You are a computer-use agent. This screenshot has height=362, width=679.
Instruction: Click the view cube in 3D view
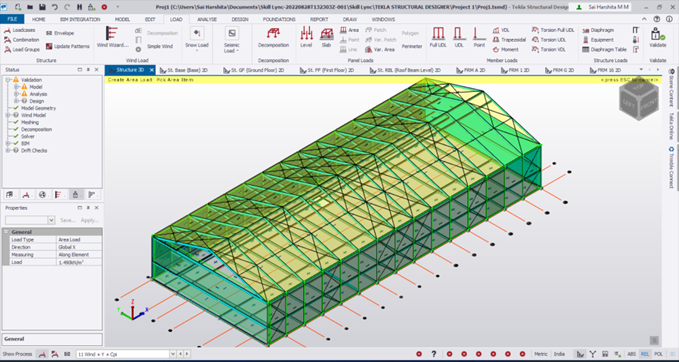tap(639, 98)
